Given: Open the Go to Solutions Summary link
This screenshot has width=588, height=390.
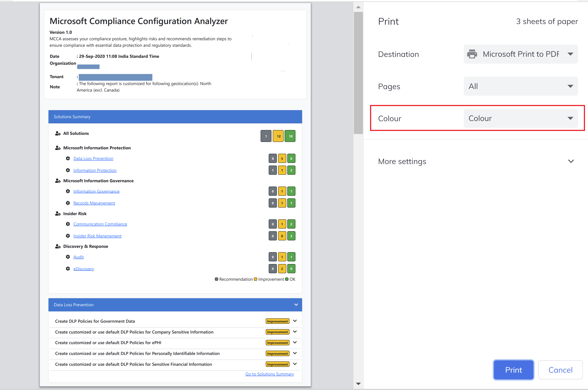Looking at the screenshot, I should 270,374.
